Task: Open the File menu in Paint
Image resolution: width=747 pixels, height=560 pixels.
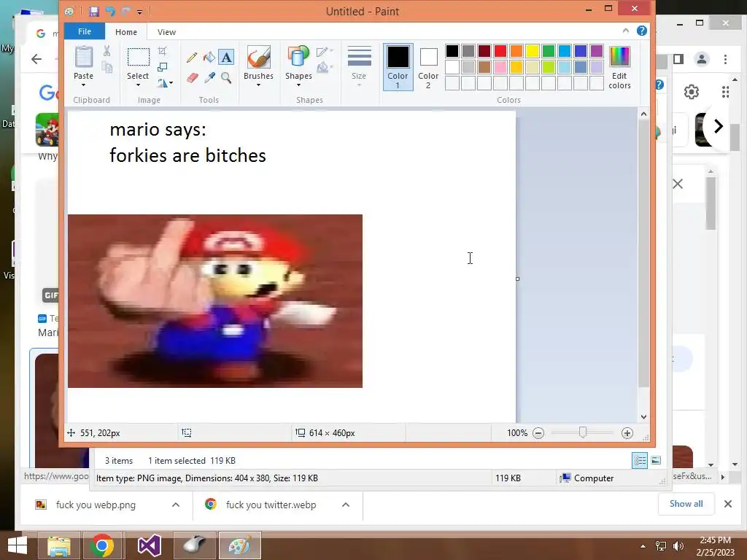Action: coord(85,31)
